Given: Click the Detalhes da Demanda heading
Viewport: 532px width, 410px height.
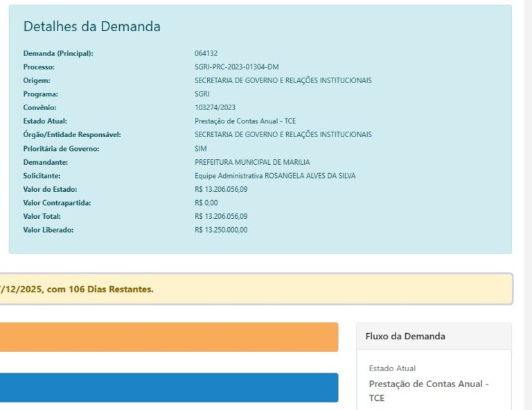Looking at the screenshot, I should tap(92, 27).
